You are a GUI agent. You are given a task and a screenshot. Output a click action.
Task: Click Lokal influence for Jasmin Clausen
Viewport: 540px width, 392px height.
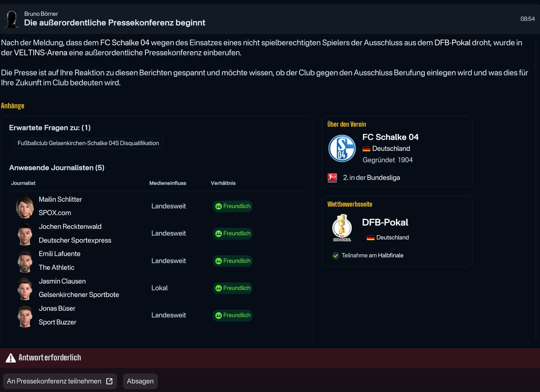pyautogui.click(x=160, y=288)
